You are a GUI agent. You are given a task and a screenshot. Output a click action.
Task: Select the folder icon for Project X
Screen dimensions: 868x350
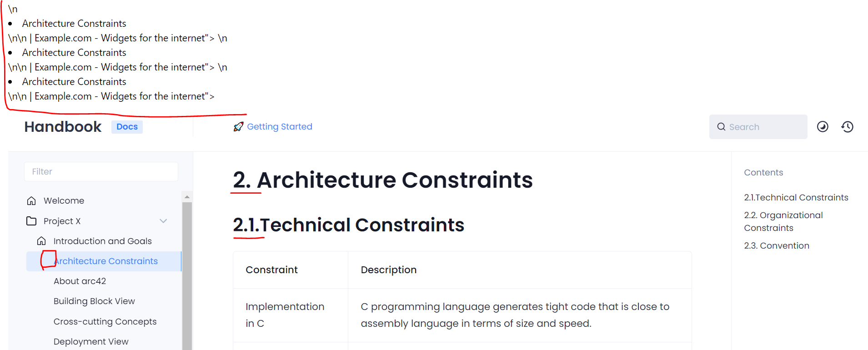(x=31, y=221)
